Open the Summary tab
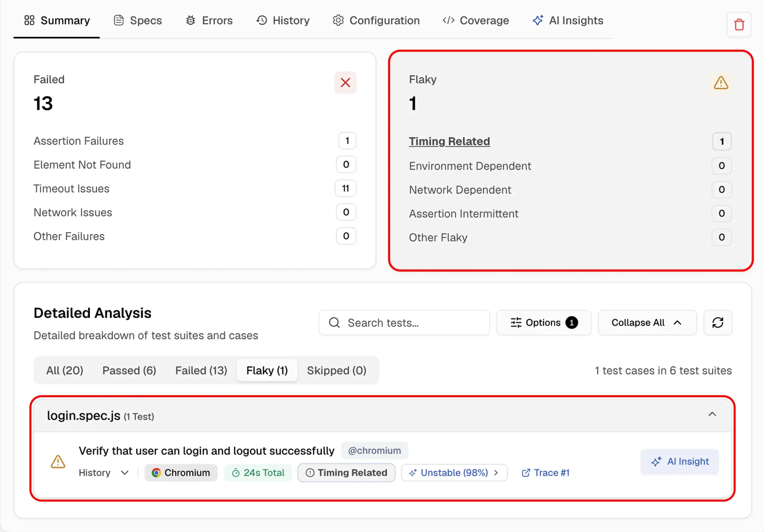764x532 pixels. 57,21
